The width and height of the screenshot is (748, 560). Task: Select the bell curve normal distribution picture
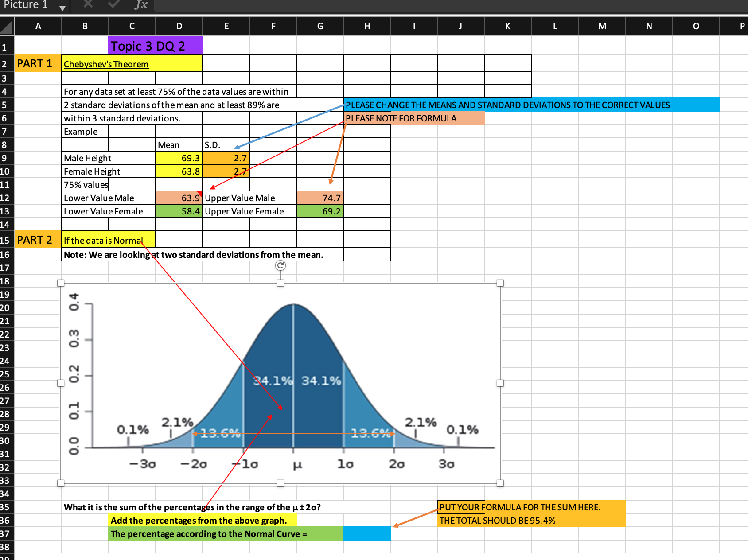tap(280, 383)
